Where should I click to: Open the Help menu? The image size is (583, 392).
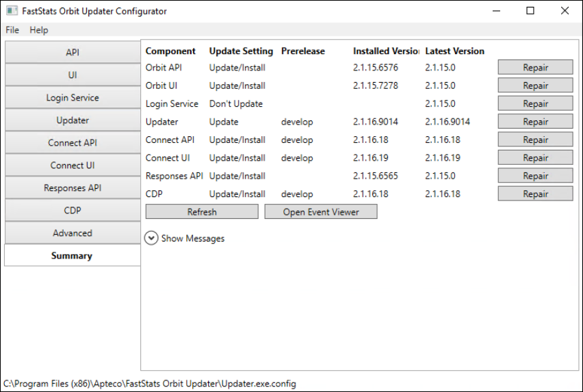tap(39, 30)
